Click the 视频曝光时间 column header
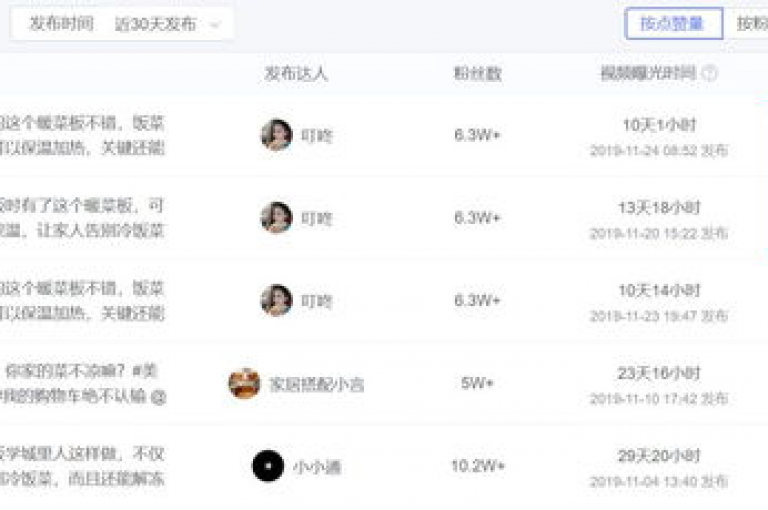The width and height of the screenshot is (768, 510). point(648,73)
